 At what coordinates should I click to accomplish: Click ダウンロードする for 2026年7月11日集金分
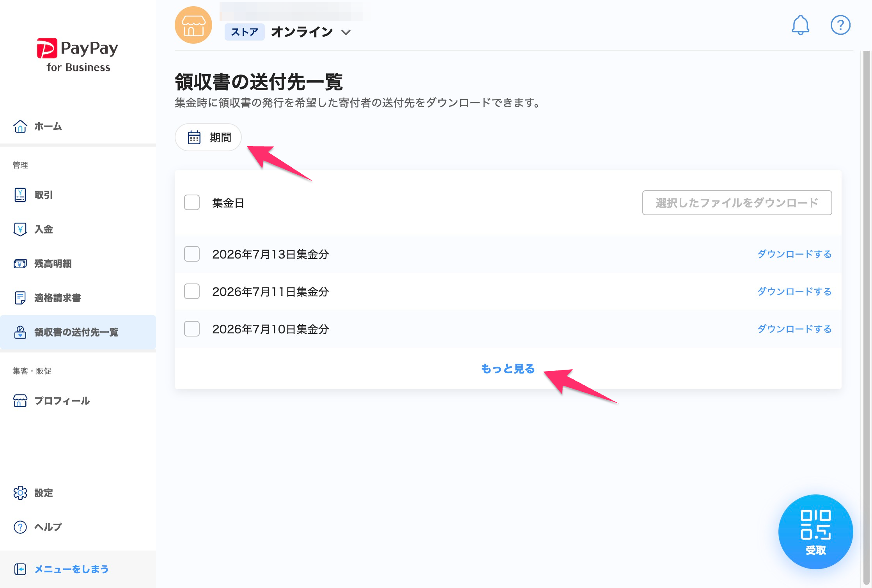coord(794,292)
